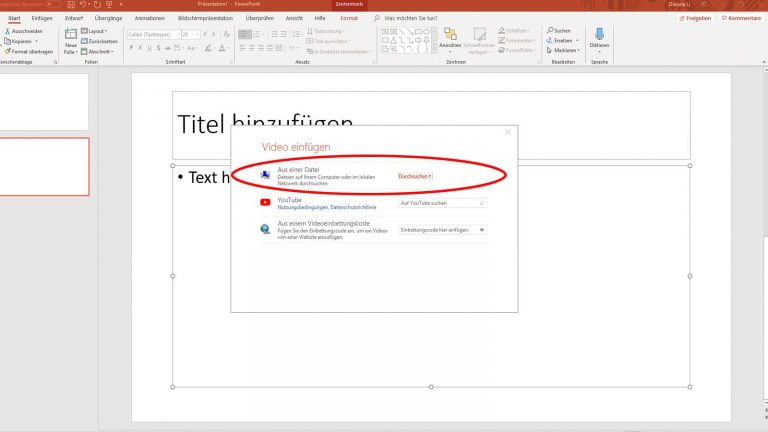Click the computer icon for Aus einer Datei
768x432 pixels.
pos(265,176)
